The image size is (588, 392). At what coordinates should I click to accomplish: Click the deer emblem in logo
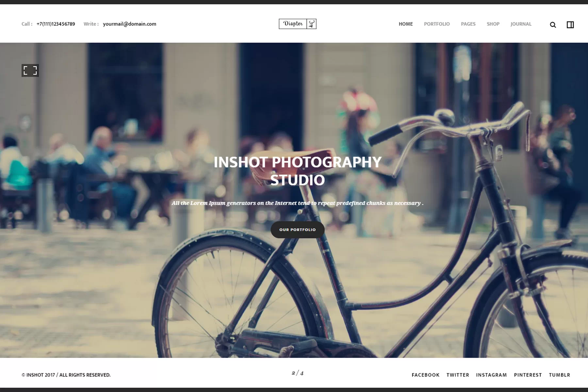[x=312, y=24]
